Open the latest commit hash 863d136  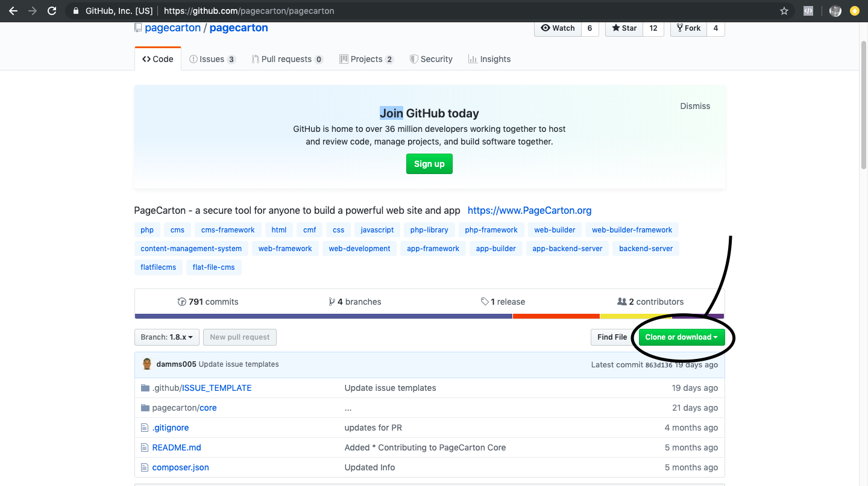tap(658, 365)
